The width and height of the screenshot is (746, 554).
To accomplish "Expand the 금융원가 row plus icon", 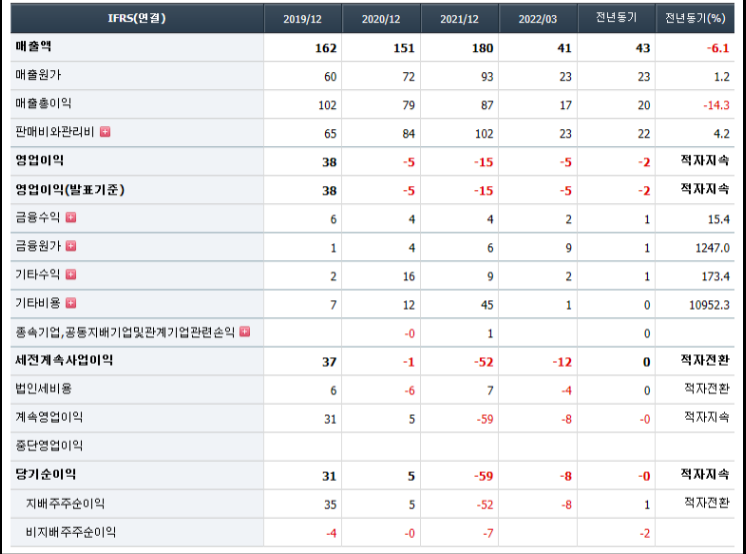I will point(71,246).
